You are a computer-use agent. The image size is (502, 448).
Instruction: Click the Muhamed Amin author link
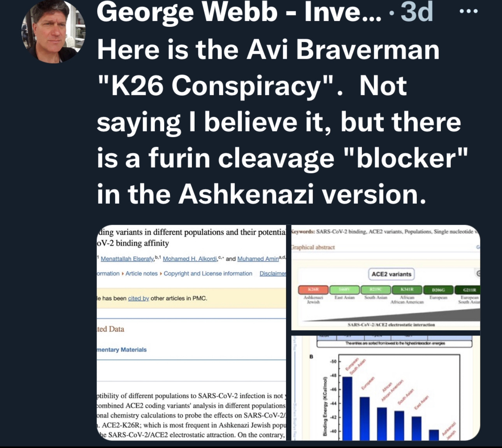[x=258, y=259]
